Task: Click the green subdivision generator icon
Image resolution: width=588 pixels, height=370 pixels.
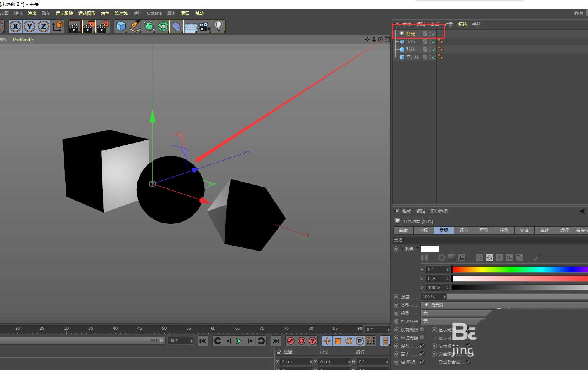Action: tap(149, 26)
